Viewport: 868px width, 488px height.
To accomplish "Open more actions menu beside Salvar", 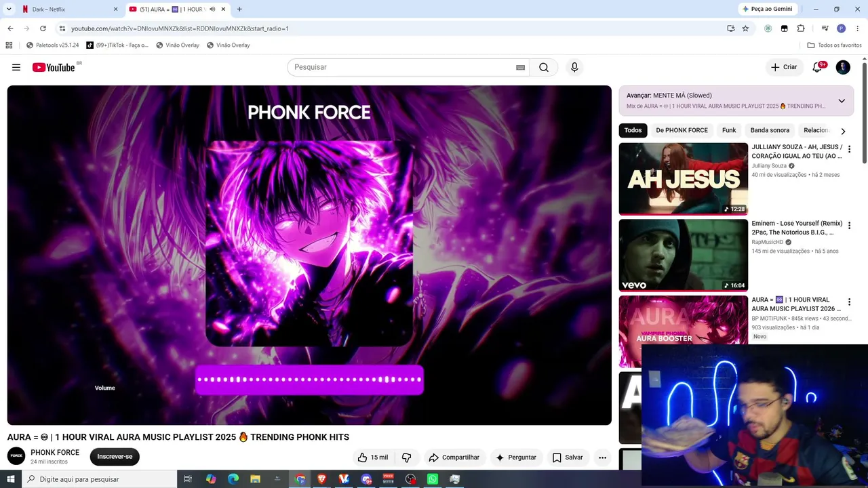I will coord(602,457).
